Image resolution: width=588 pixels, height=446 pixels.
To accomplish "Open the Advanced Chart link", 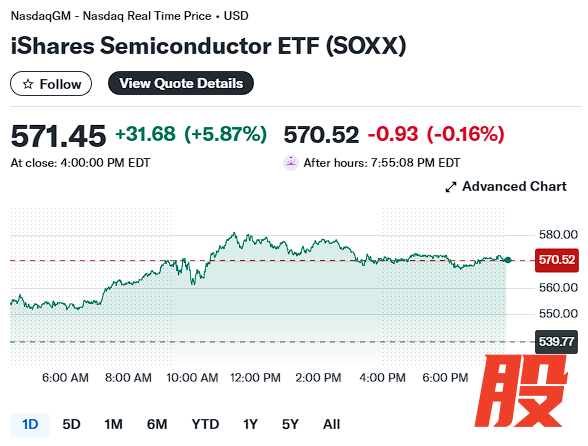I will (x=506, y=186).
